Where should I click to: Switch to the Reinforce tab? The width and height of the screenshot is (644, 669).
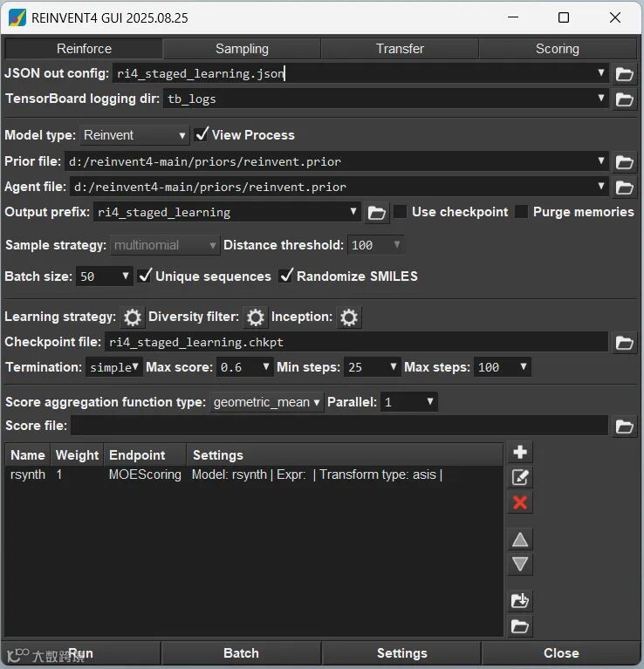click(84, 49)
